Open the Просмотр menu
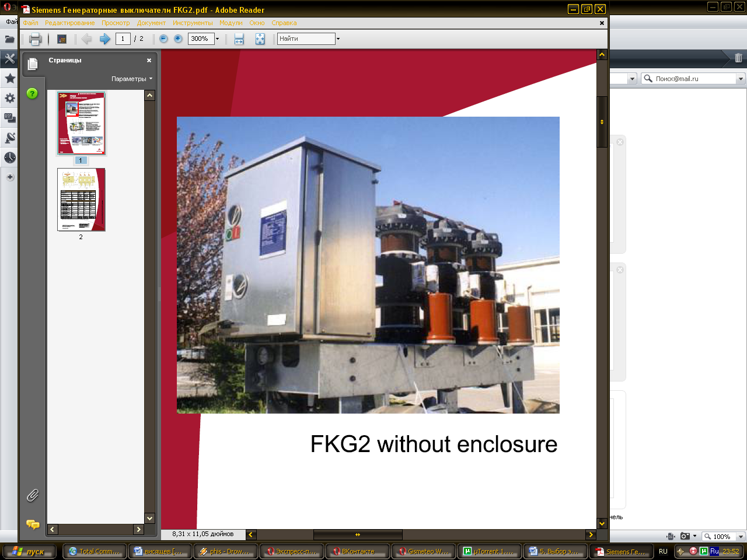 116,23
